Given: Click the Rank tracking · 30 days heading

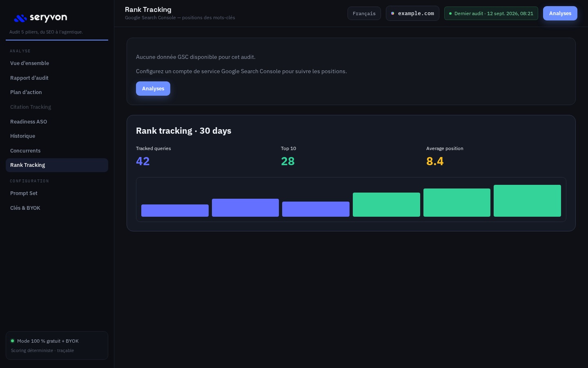Looking at the screenshot, I should pos(184,131).
